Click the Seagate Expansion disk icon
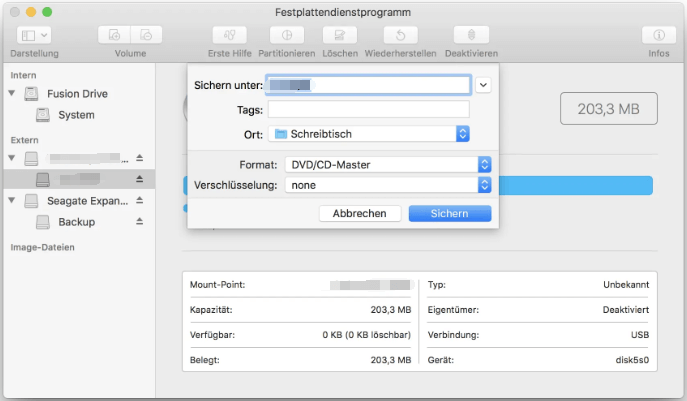Image resolution: width=687 pixels, height=401 pixels. pos(31,201)
